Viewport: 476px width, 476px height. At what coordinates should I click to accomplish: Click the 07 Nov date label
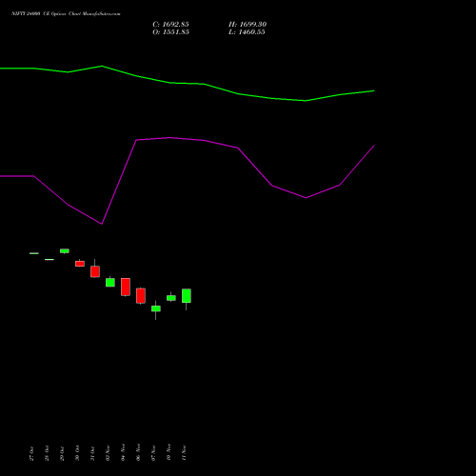tap(153, 452)
